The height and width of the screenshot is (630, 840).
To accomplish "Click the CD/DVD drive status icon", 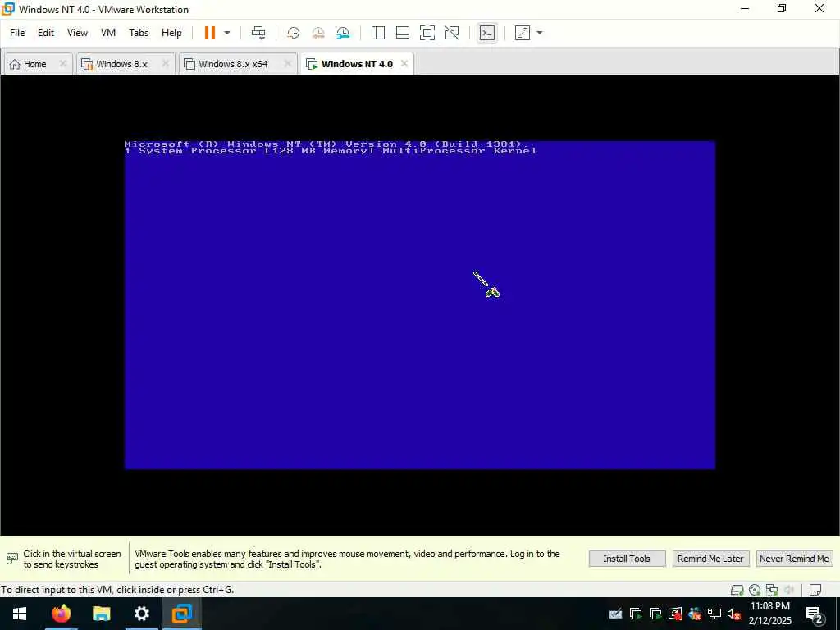I will 755,590.
